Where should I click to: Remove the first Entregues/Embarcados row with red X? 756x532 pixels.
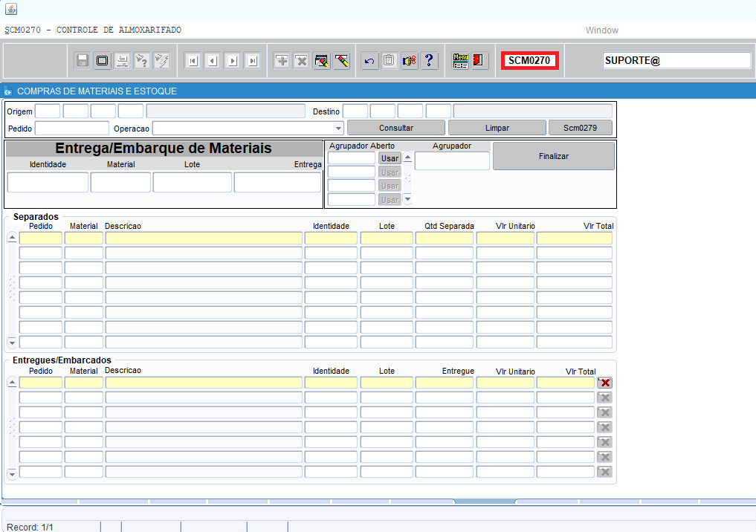[604, 383]
